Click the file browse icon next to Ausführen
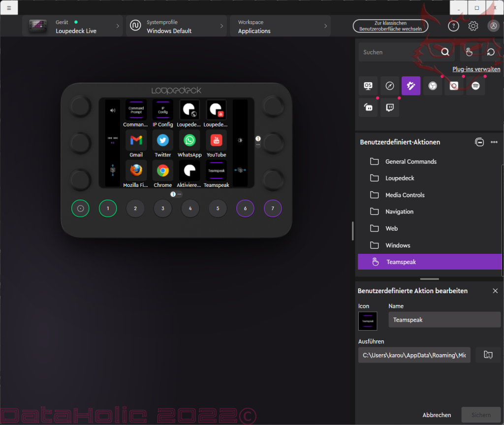504x425 pixels. pos(488,355)
